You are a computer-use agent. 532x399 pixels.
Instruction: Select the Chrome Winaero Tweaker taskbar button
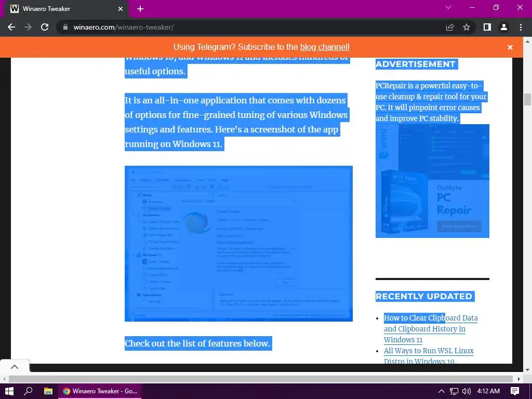coord(100,391)
